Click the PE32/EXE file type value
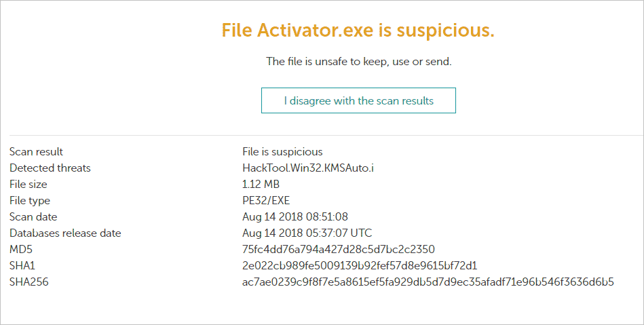 coord(266,201)
